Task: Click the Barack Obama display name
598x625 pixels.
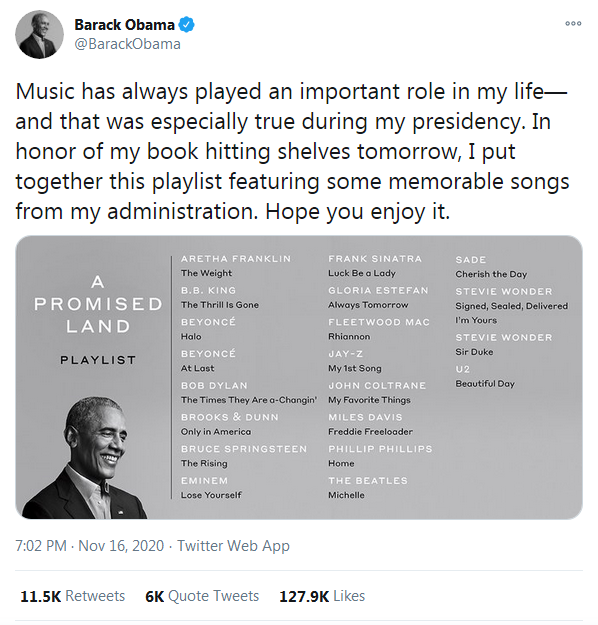Action: click(x=124, y=25)
